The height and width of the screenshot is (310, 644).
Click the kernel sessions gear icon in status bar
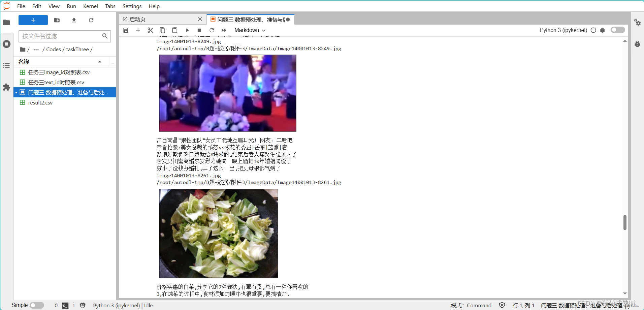[x=83, y=305]
